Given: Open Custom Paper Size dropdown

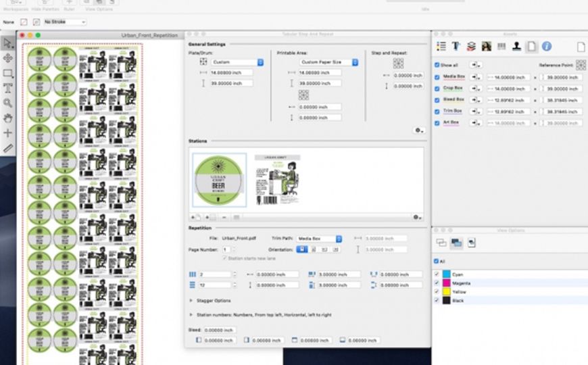Looking at the screenshot, I should tap(329, 62).
